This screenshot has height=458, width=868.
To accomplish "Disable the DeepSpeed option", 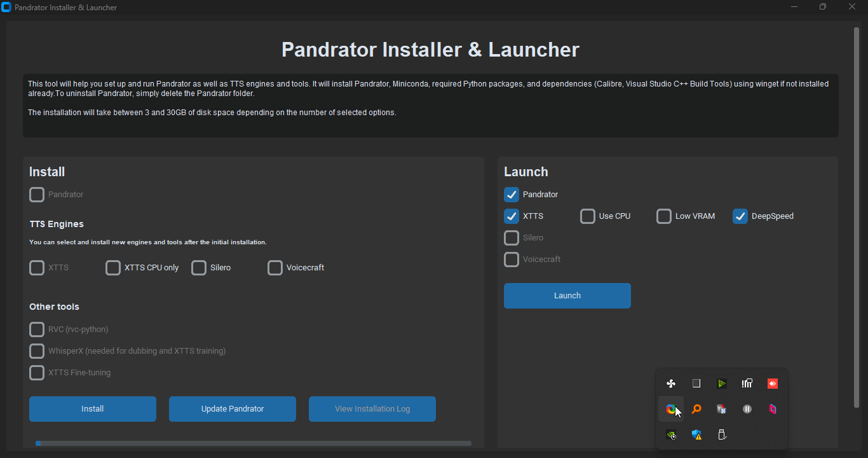I will (x=740, y=216).
